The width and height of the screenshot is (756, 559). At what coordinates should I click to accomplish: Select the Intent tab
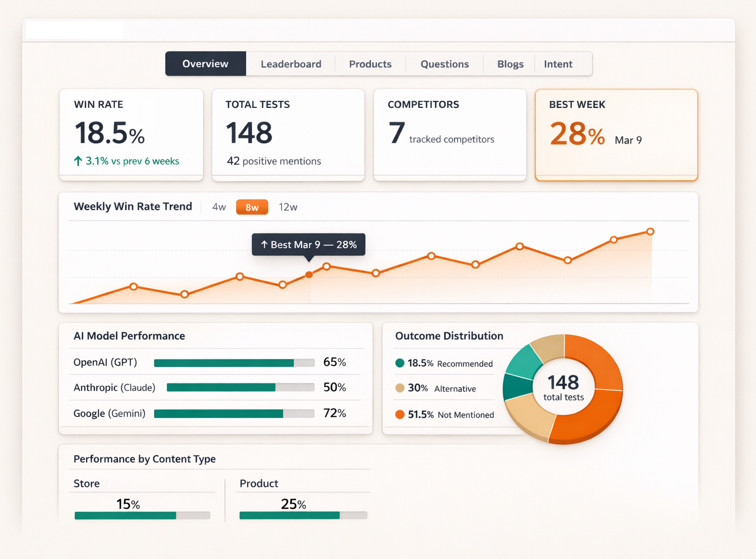click(558, 64)
